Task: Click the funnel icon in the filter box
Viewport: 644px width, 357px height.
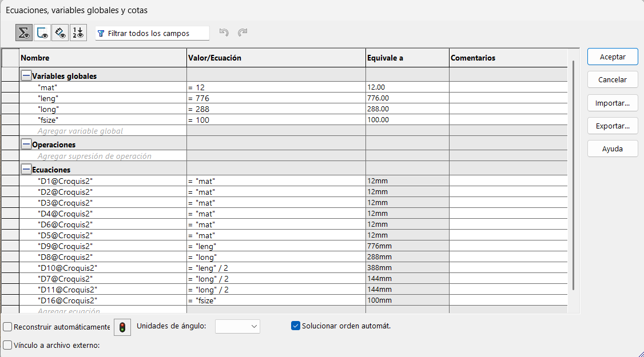Action: point(101,34)
